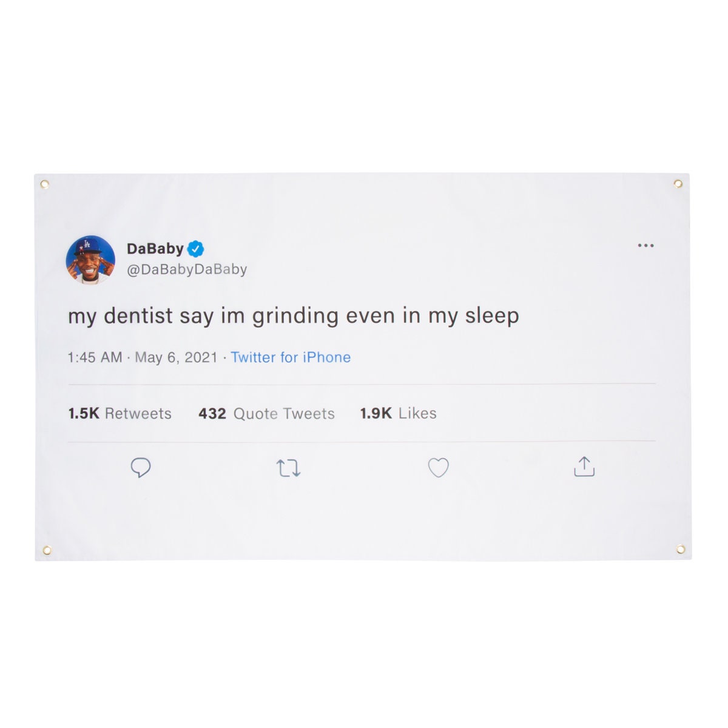Click the flag's lower-right corner grommet
The image size is (728, 728).
tap(680, 549)
